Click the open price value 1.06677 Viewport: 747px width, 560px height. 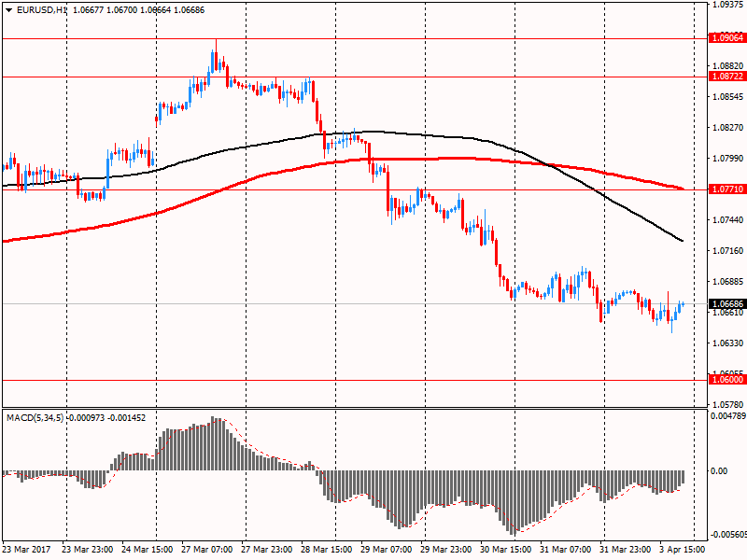[88, 10]
